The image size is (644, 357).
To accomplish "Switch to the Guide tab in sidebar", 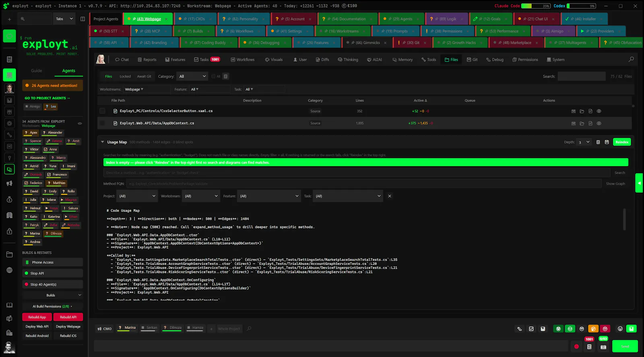I will pyautogui.click(x=37, y=71).
